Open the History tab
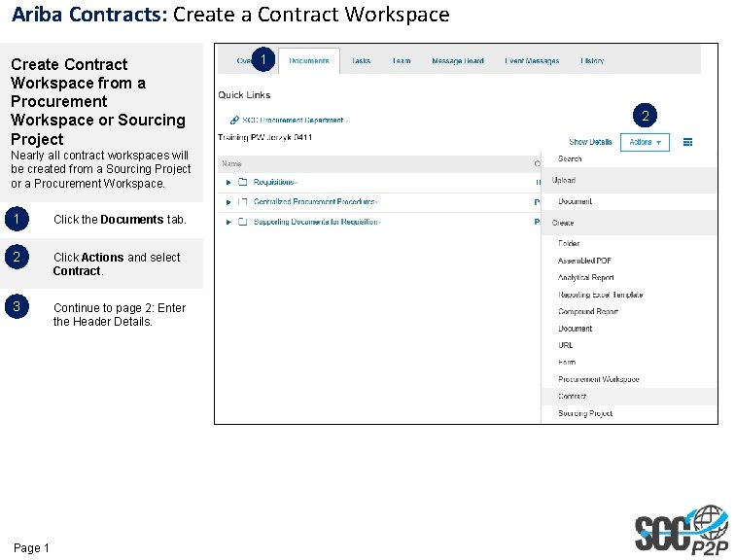 pos(592,61)
